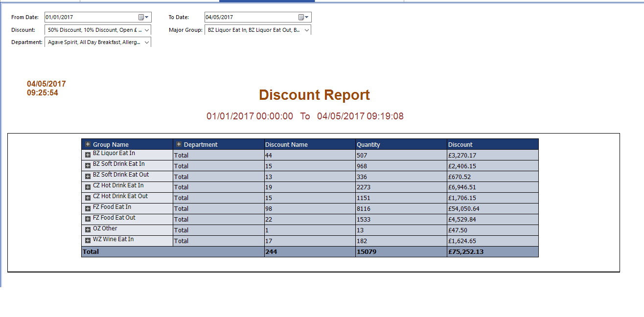Select the £2,406.15 discount cell
This screenshot has width=644, height=317.
coord(493,166)
